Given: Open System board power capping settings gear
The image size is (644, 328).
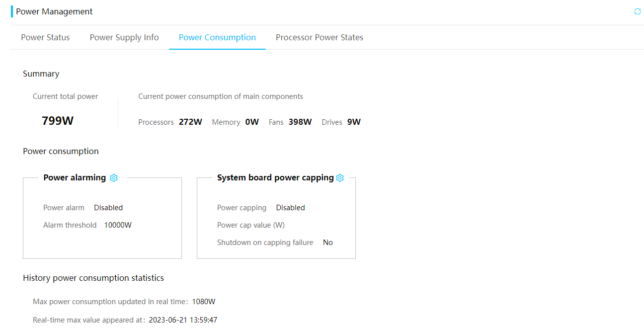Looking at the screenshot, I should (340, 178).
